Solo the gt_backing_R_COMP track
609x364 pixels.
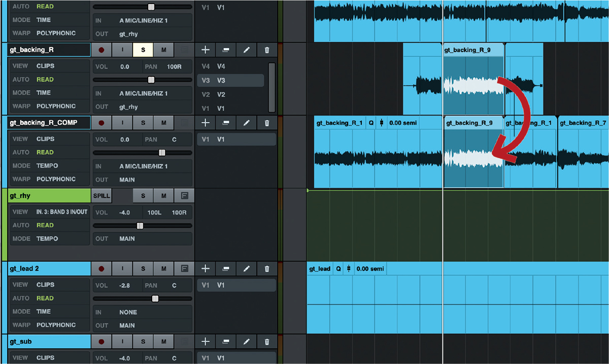143,123
